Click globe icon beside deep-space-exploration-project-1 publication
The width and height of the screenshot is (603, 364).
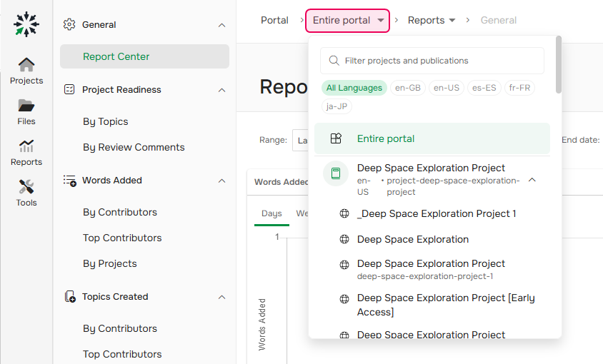[x=344, y=264]
